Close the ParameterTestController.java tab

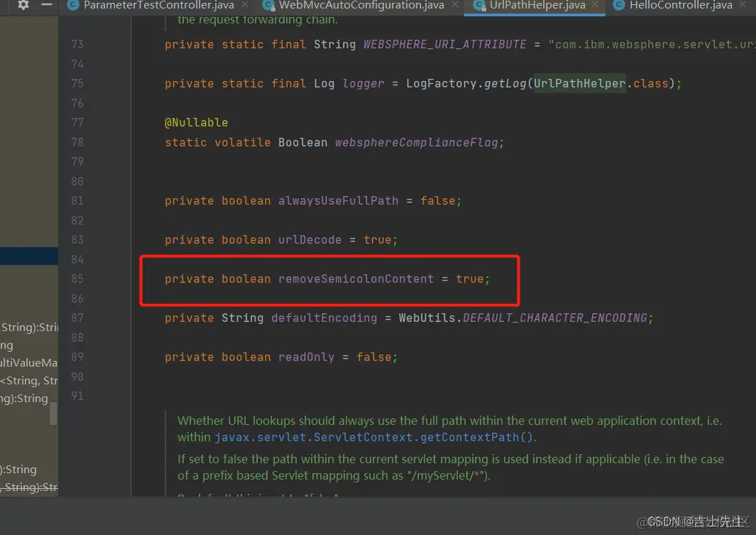pyautogui.click(x=245, y=5)
